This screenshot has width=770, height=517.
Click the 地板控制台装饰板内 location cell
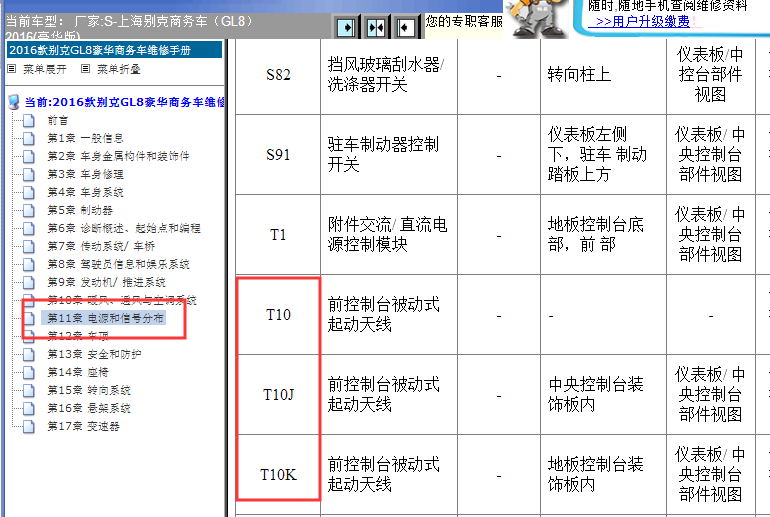coord(604,475)
